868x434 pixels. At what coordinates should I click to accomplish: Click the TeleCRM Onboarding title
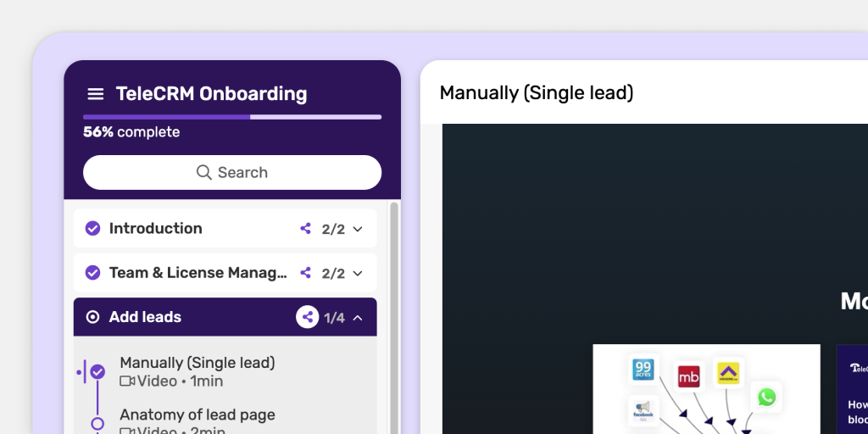point(211,93)
